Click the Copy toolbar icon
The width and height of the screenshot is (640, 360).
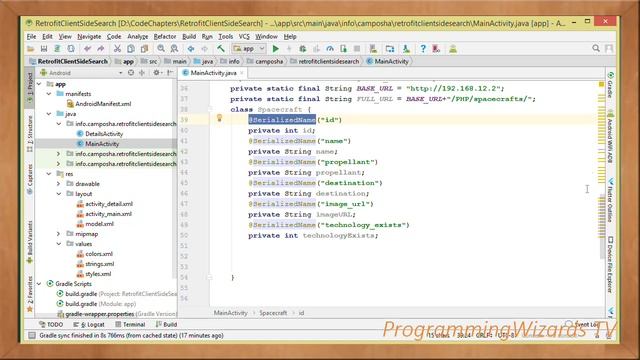(131, 49)
